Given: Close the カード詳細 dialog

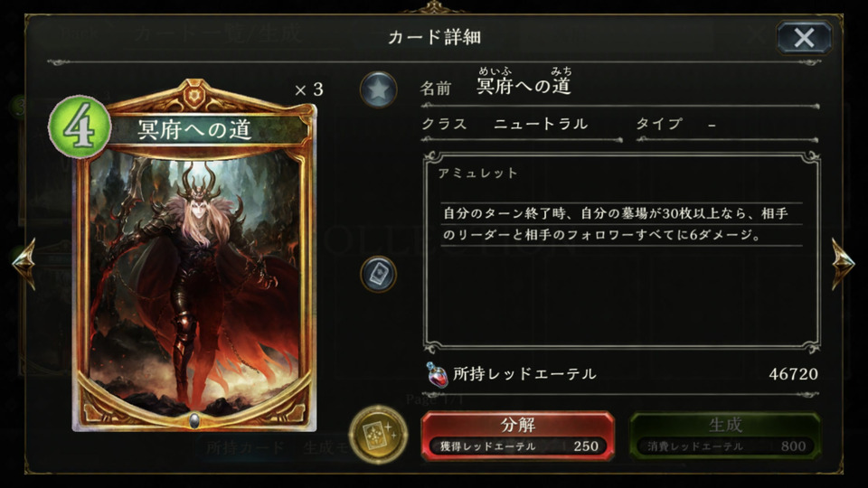Looking at the screenshot, I should [804, 38].
